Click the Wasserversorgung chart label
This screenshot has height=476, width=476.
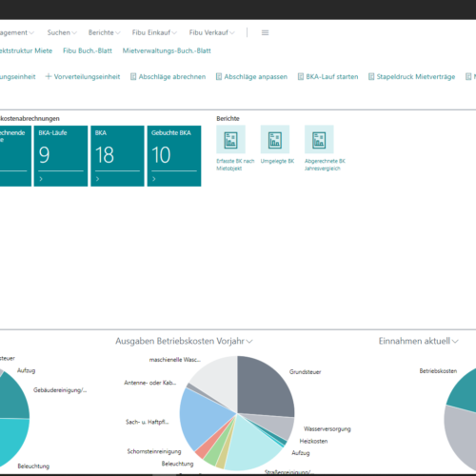pyautogui.click(x=327, y=429)
